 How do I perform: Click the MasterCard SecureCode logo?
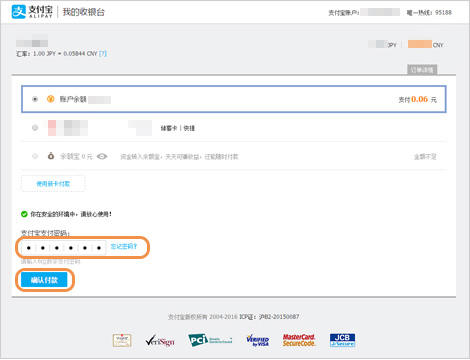click(299, 340)
